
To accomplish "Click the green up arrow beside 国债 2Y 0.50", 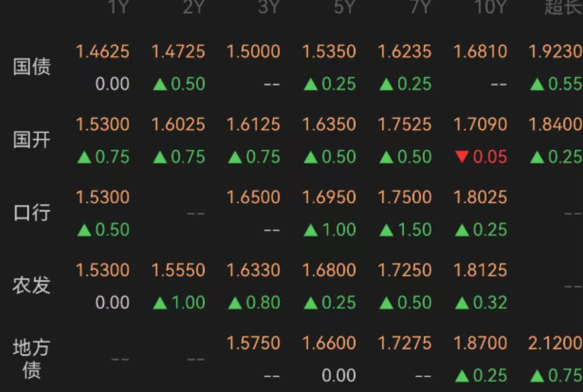I will (x=160, y=84).
